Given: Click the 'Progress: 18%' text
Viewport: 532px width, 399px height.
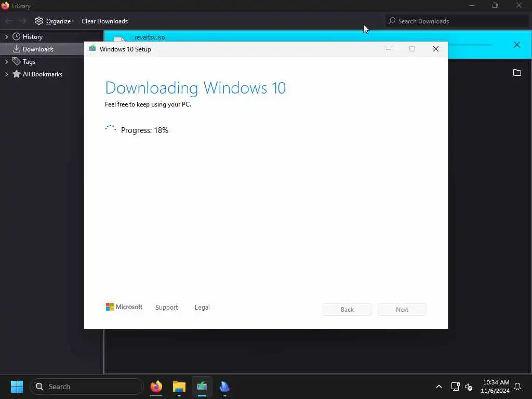Looking at the screenshot, I should point(144,130).
